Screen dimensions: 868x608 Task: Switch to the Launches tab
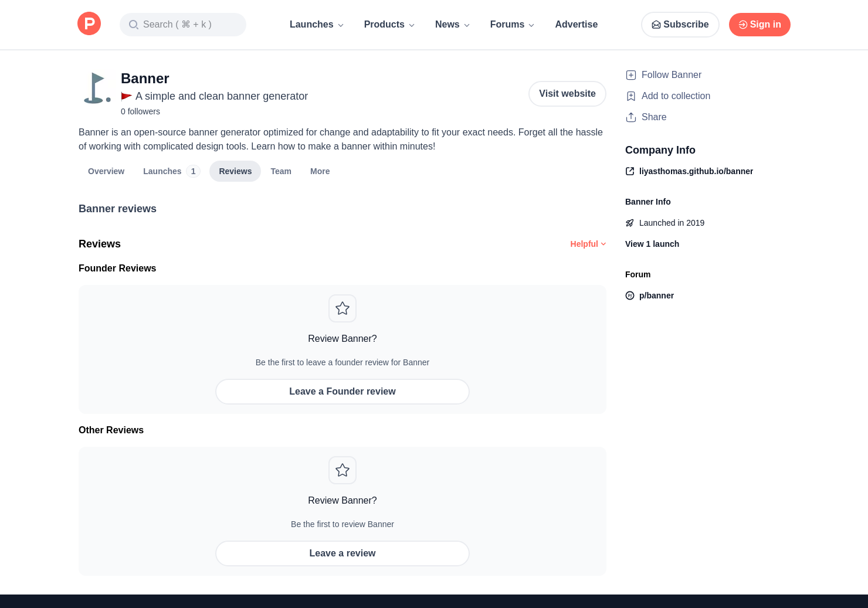[171, 171]
